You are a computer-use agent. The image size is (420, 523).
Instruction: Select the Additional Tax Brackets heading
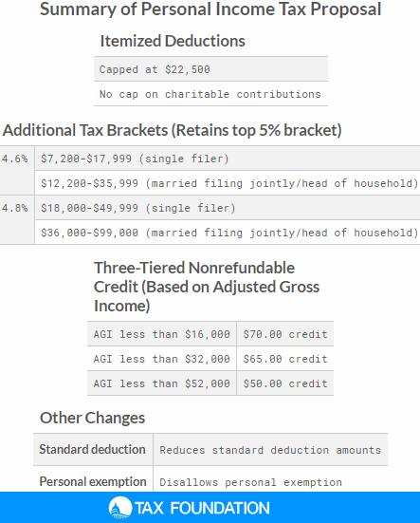click(173, 130)
